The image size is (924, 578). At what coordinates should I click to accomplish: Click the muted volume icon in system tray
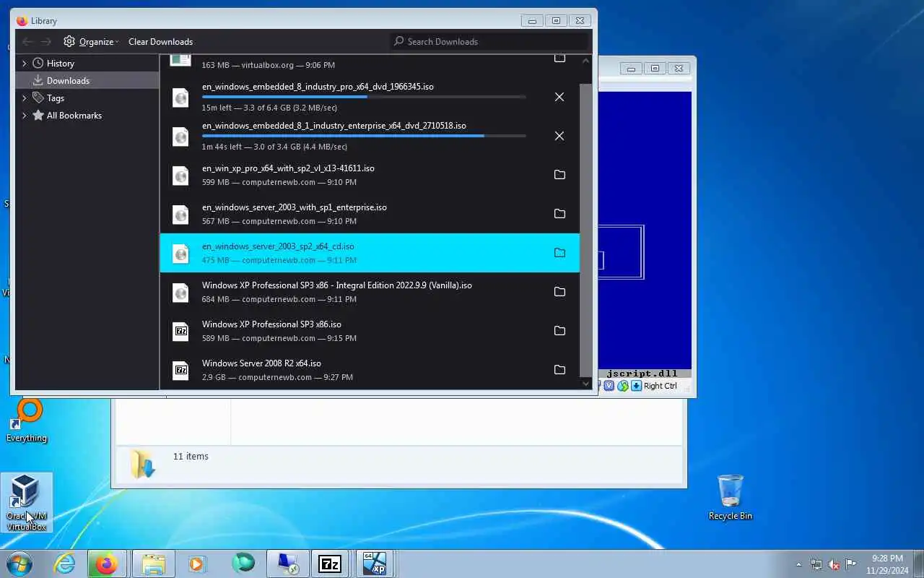(x=834, y=564)
